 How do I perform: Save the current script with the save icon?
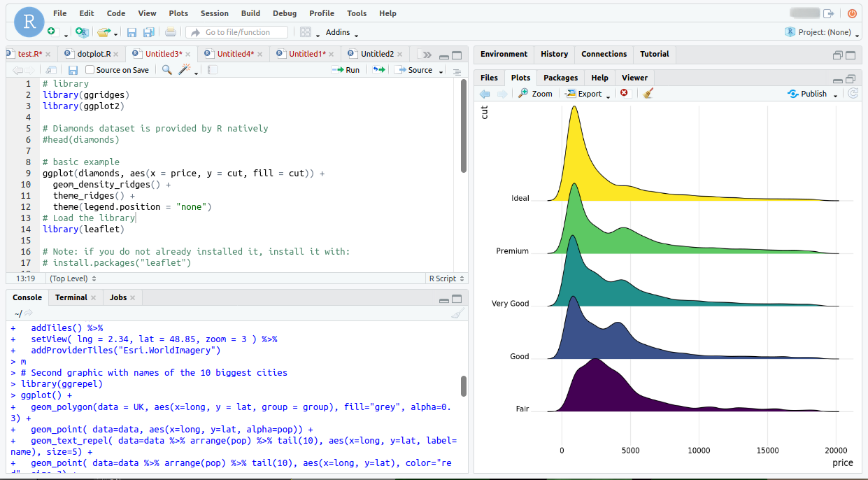(x=73, y=70)
